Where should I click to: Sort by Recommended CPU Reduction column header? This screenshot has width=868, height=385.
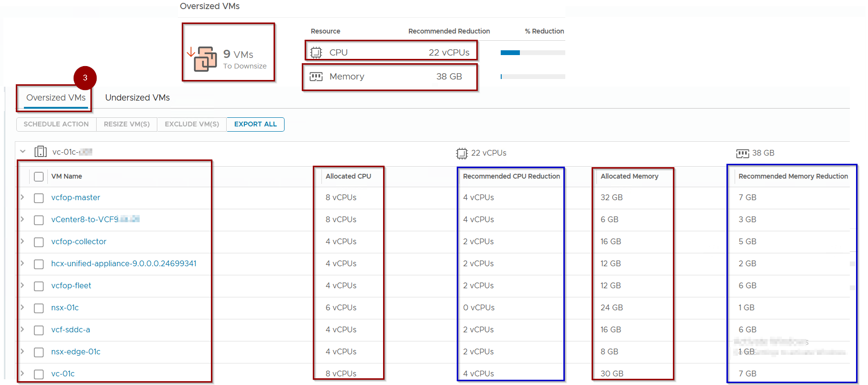(x=511, y=176)
